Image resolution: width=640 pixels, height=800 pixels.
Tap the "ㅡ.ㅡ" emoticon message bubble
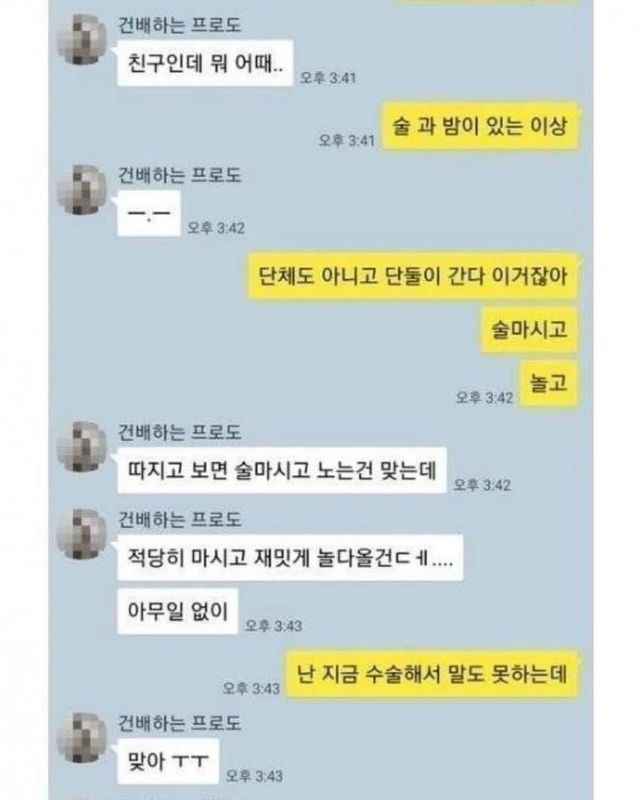[x=149, y=213]
